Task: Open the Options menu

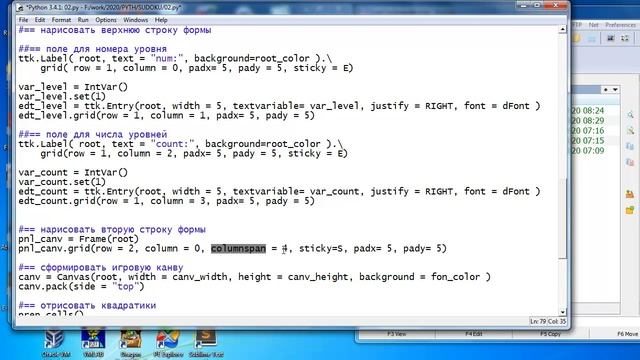Action: (106, 20)
